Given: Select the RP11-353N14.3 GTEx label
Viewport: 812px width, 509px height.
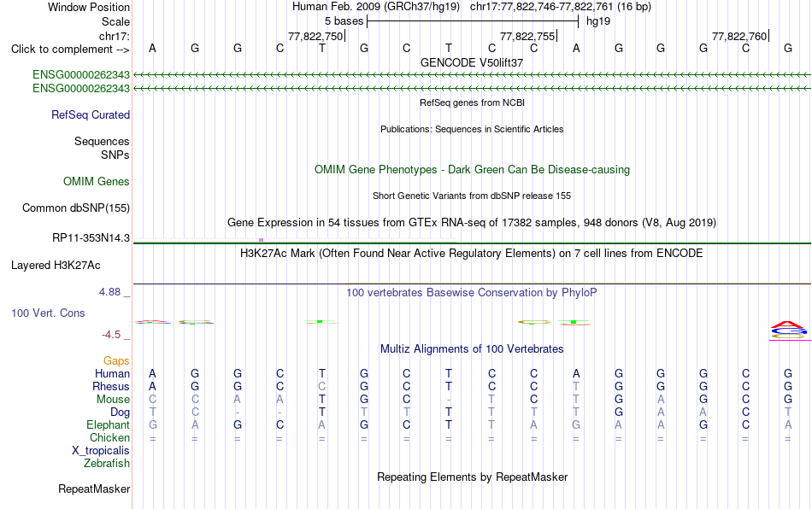Looking at the screenshot, I should (91, 238).
